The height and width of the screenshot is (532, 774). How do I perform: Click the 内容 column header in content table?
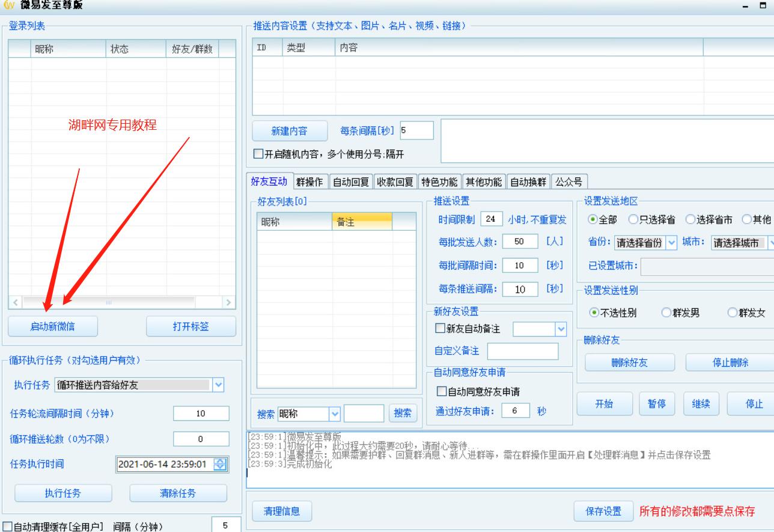pyautogui.click(x=519, y=47)
